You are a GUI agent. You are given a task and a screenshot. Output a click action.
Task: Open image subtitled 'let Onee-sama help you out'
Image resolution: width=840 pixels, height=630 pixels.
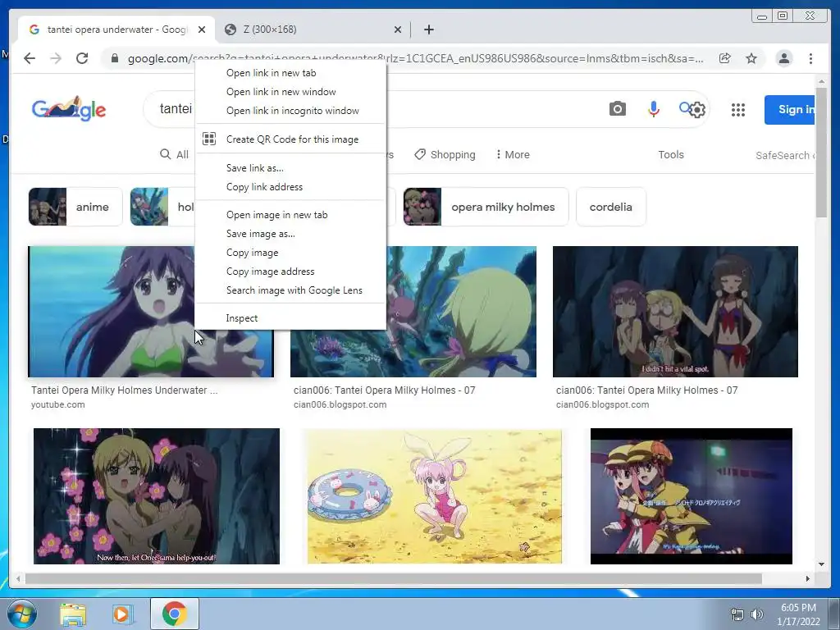[157, 496]
